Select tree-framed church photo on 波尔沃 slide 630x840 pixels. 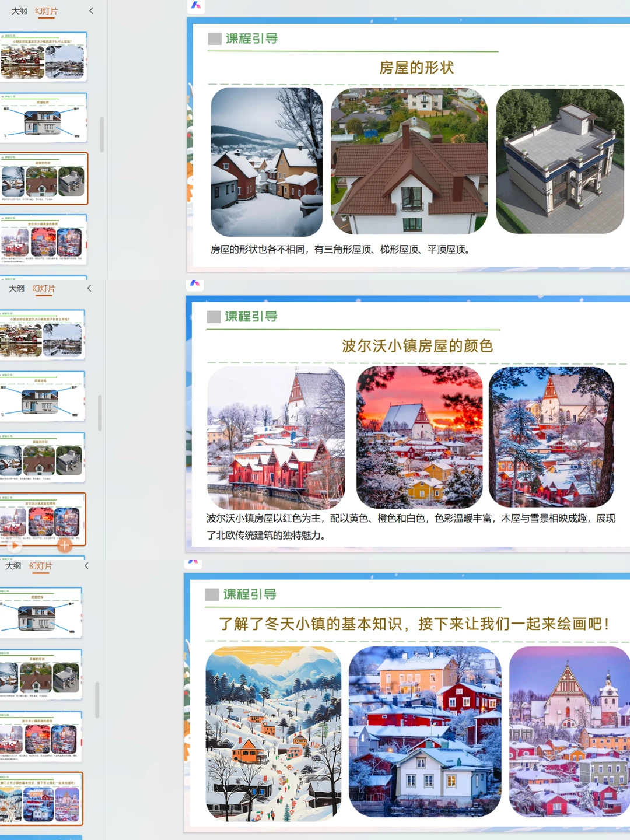tap(551, 437)
